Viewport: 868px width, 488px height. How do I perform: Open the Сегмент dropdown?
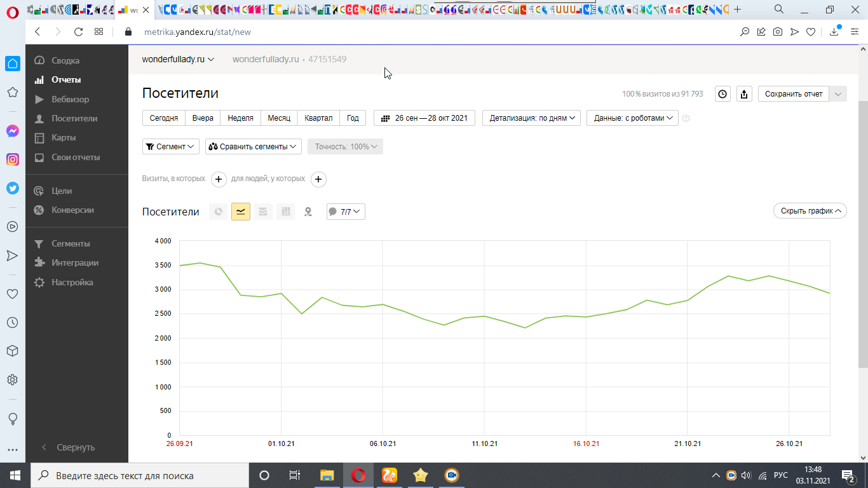click(x=171, y=146)
